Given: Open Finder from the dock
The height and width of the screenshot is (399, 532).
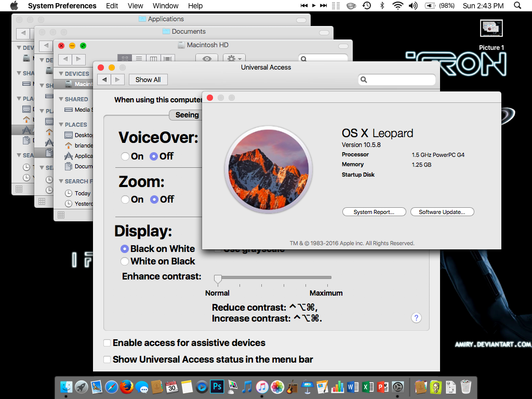Looking at the screenshot, I should click(x=66, y=387).
